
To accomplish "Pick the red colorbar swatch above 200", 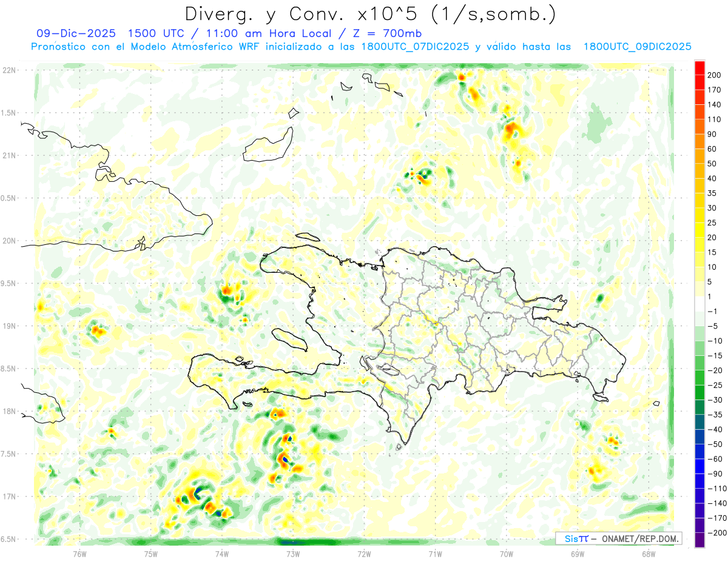I will [x=700, y=68].
